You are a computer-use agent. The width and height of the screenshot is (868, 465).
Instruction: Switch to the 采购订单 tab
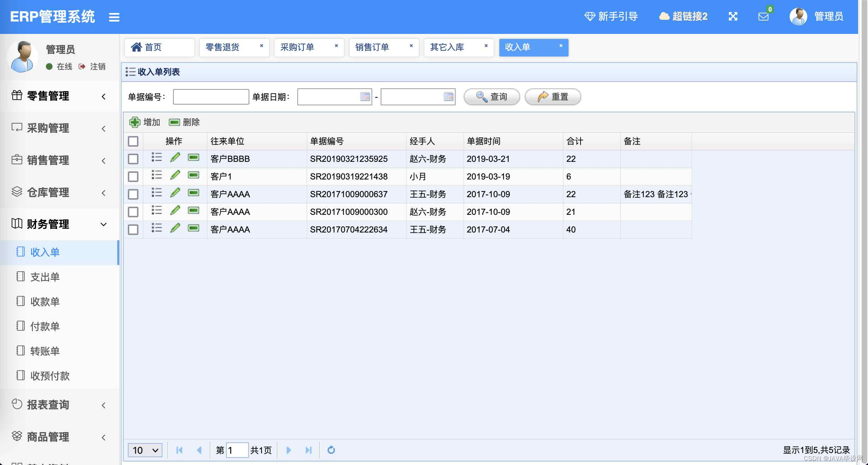pos(297,47)
